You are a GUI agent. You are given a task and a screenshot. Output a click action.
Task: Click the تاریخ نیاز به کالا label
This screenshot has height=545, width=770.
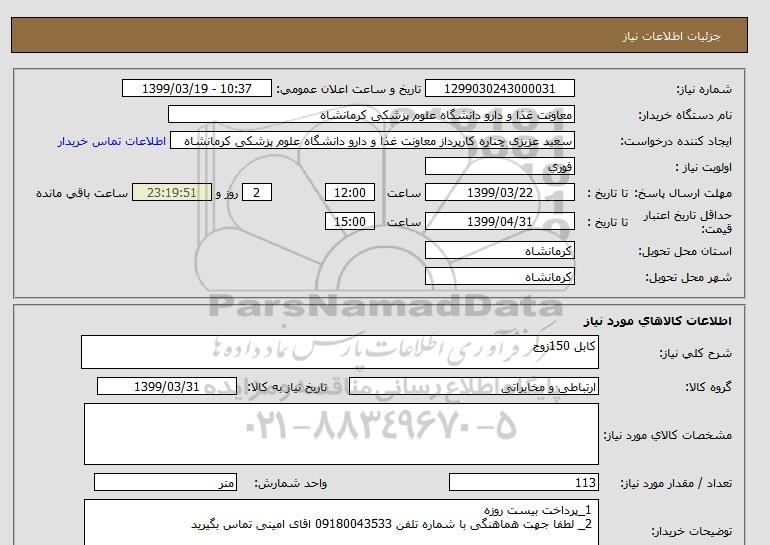286,387
